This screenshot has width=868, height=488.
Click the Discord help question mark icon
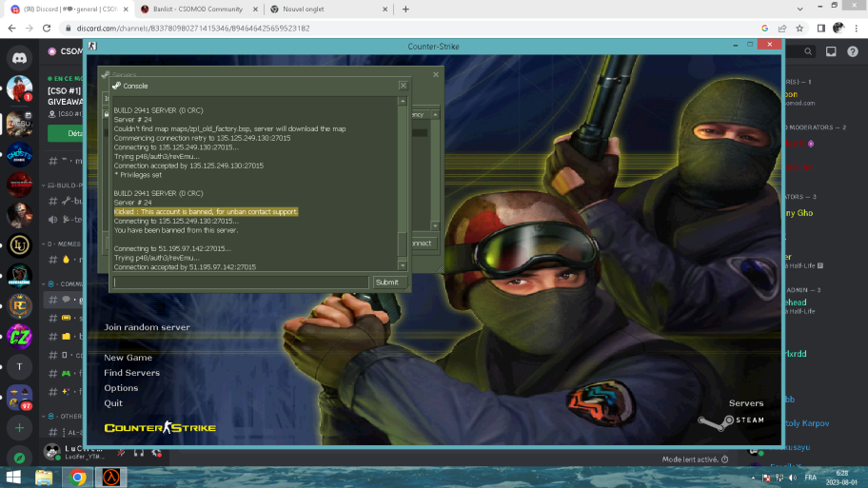click(850, 51)
